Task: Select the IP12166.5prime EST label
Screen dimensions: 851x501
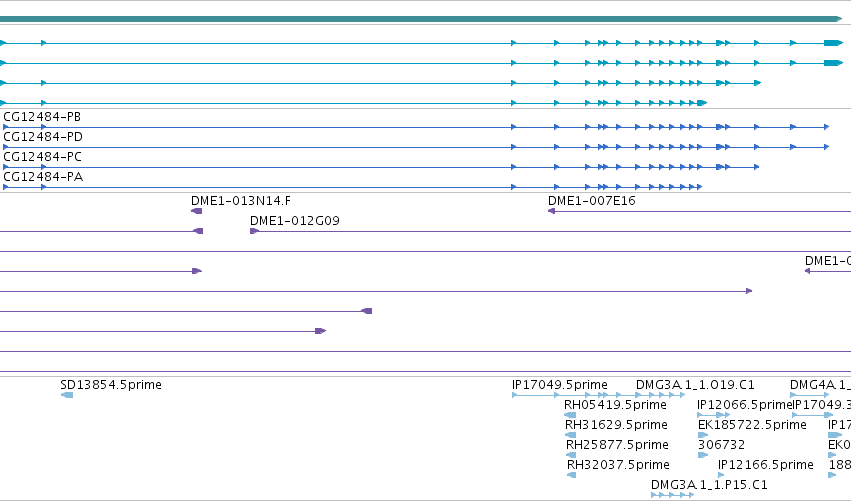Action: click(x=766, y=465)
